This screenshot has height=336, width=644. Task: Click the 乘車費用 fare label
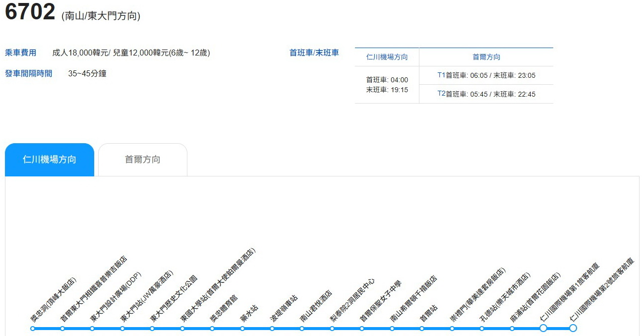[x=20, y=52]
